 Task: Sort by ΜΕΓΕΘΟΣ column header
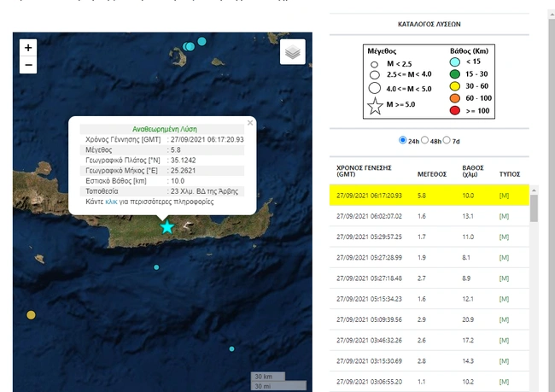coord(432,173)
